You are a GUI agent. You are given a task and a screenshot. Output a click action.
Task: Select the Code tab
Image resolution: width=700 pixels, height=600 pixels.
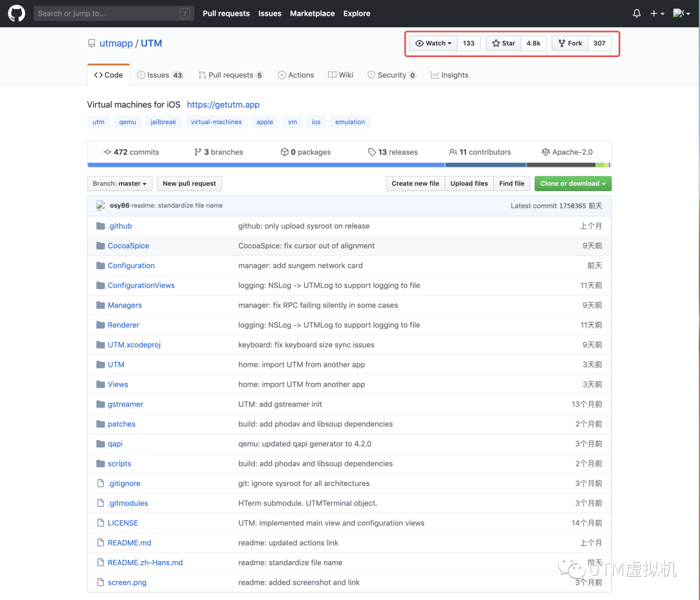coord(108,75)
